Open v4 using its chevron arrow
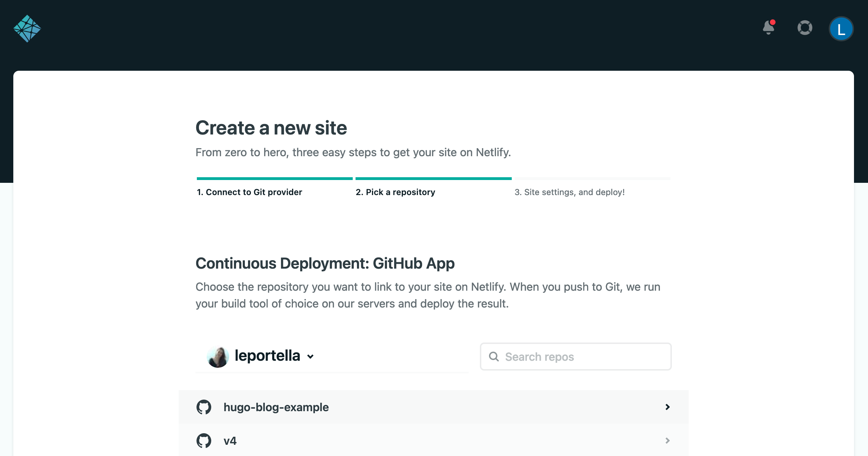The height and width of the screenshot is (456, 868). point(668,441)
